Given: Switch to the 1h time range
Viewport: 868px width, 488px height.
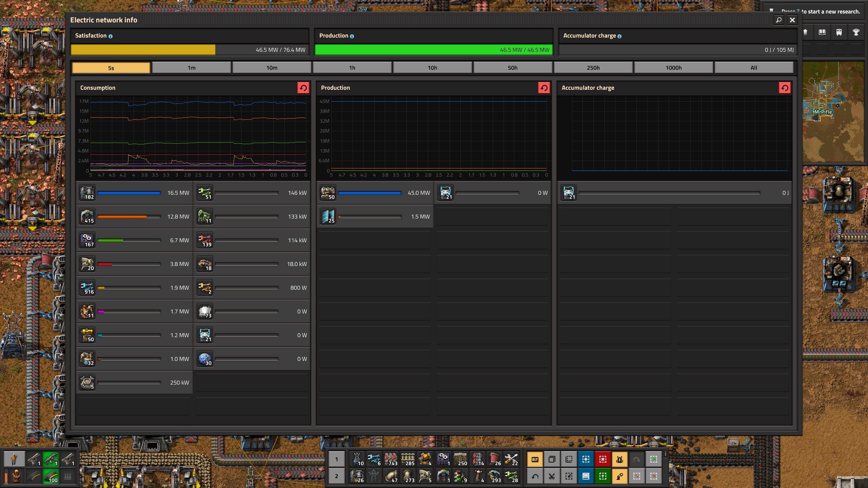Looking at the screenshot, I should [352, 68].
